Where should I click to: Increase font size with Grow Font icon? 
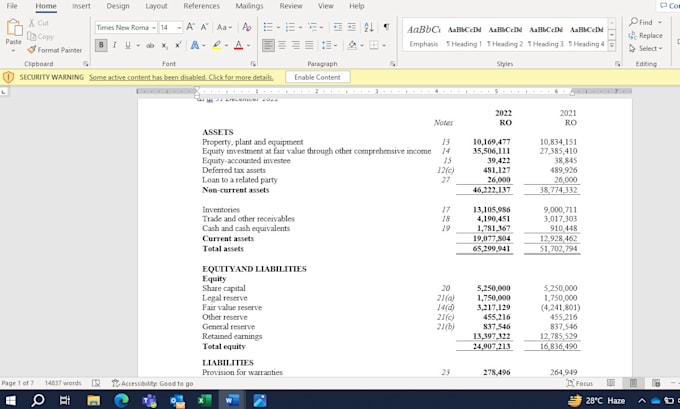click(x=190, y=27)
